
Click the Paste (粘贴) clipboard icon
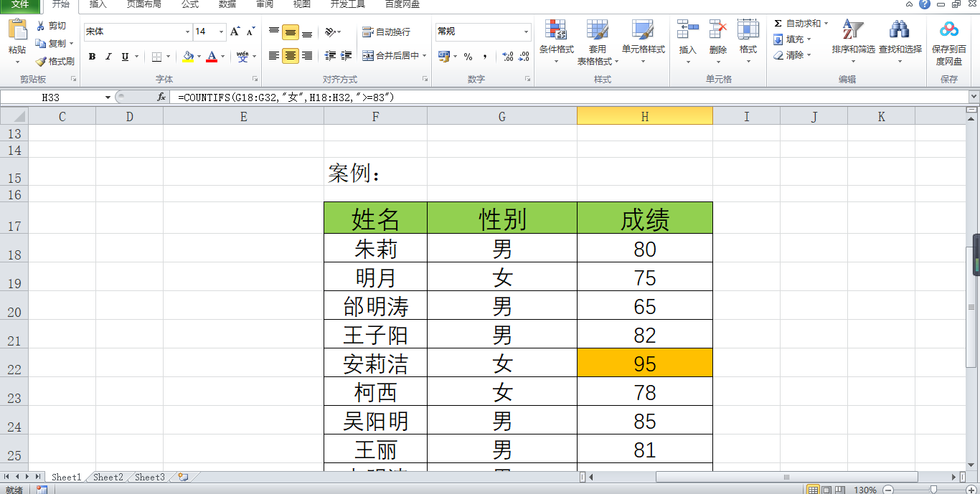(17, 31)
